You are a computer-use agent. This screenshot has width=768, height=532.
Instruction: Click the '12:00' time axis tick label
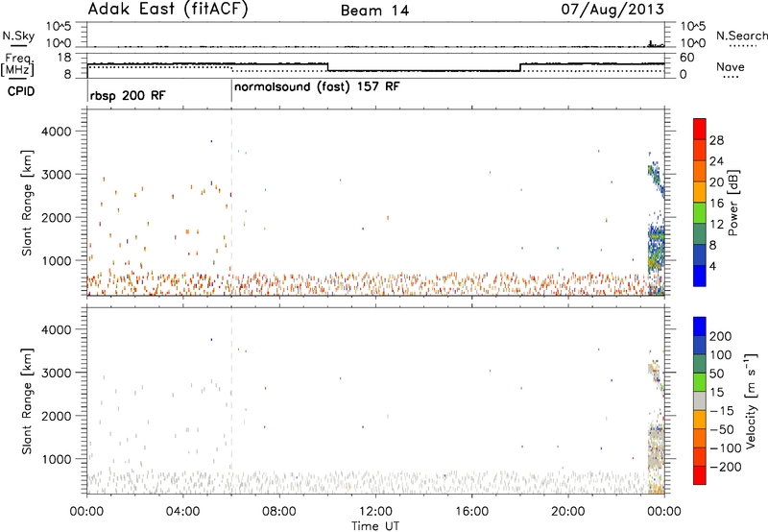coord(375,512)
